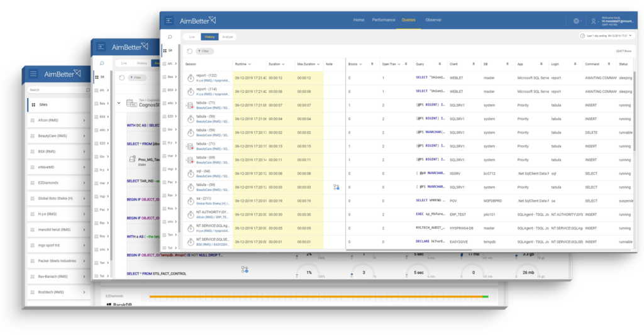Viewport: 644px width, 335px height.
Task: Click the search icon in the middle window sidebar
Action: [x=102, y=63]
